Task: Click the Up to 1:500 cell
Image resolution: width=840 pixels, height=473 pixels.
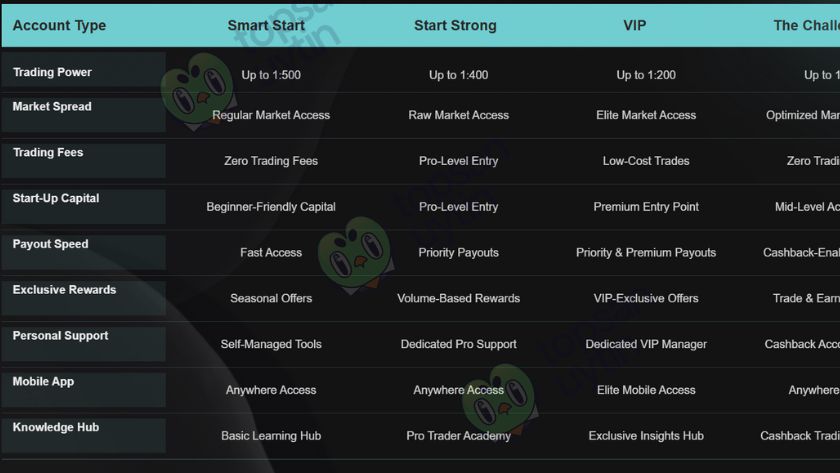Action: click(271, 75)
